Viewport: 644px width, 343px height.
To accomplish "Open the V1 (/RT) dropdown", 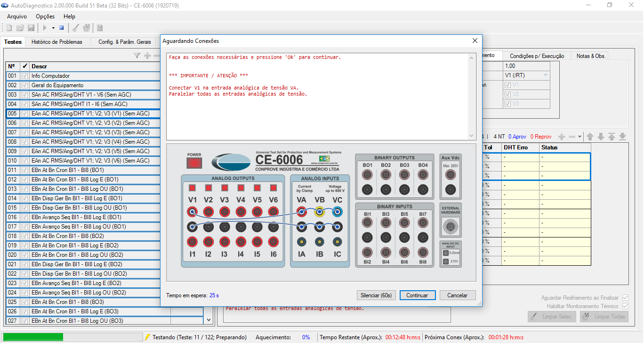I will (545, 75).
